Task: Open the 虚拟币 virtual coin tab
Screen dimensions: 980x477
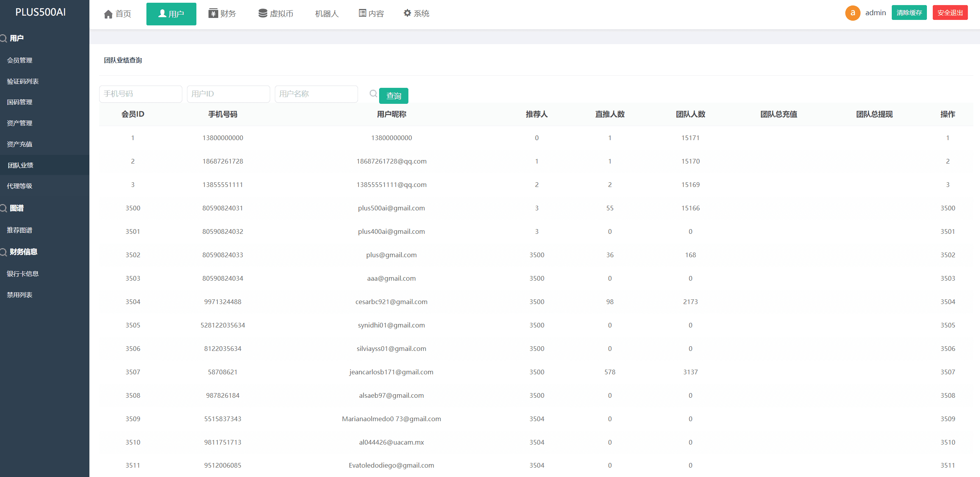Action: pyautogui.click(x=276, y=14)
